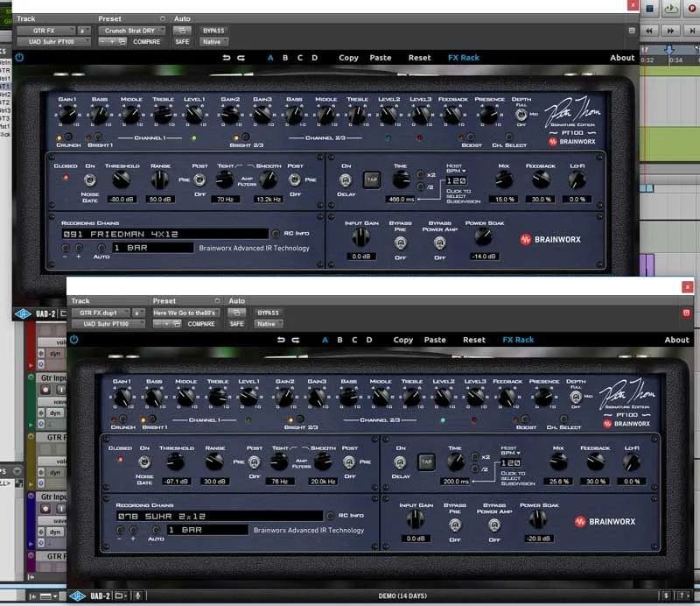700x606 pixels.
Task: Click COMPARE button in lower plugin header
Action: (201, 323)
